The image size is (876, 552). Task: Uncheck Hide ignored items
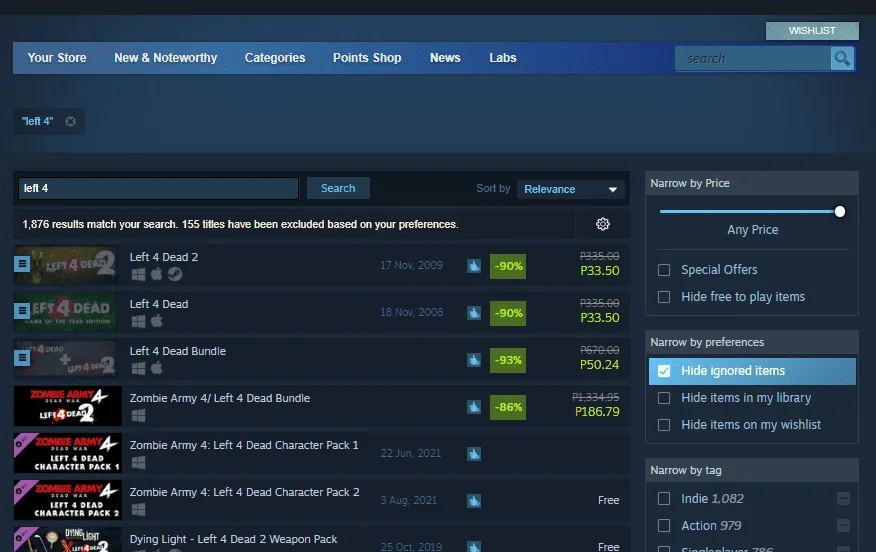click(x=664, y=371)
